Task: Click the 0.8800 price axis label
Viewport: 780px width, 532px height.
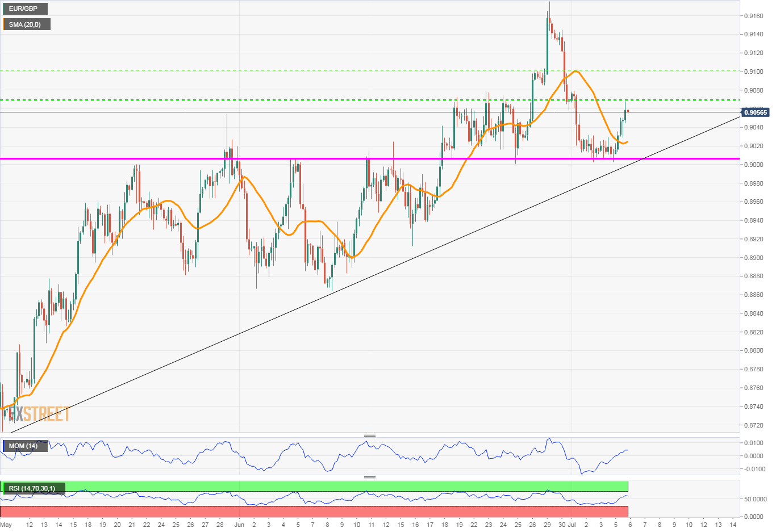Action: coord(754,350)
